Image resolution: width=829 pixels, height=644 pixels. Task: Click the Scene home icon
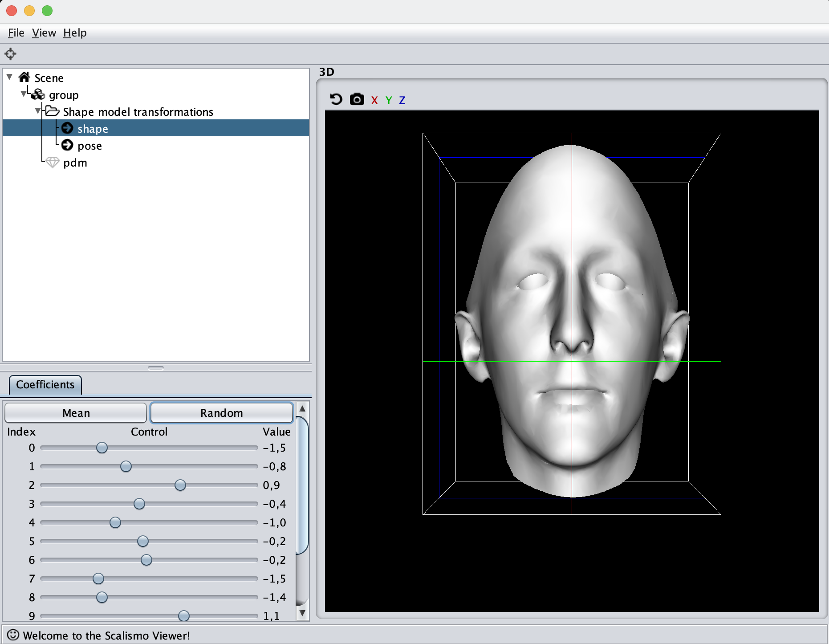pos(24,77)
